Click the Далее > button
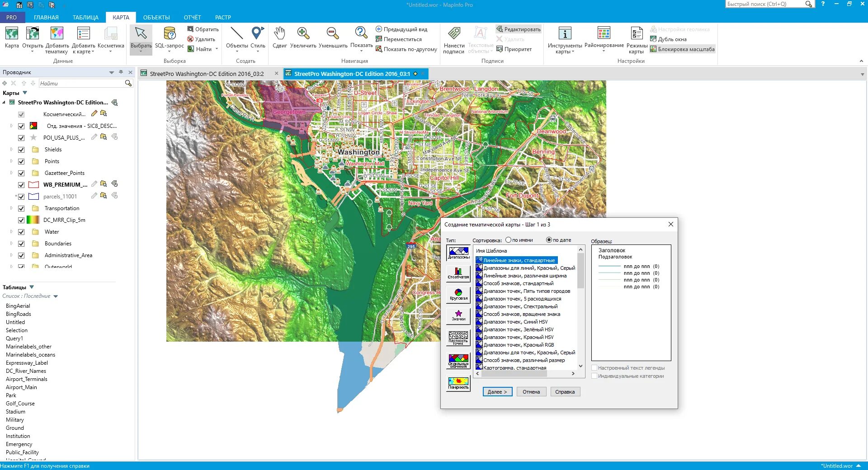The image size is (868, 470). click(497, 392)
